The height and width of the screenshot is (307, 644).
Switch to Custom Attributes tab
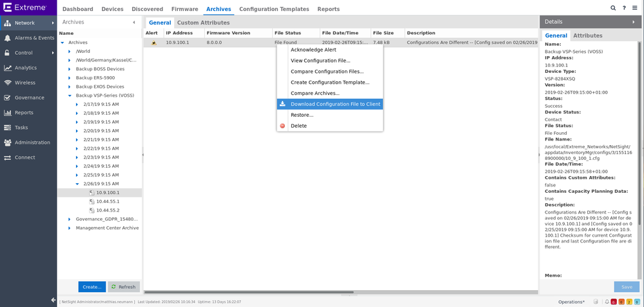[x=203, y=23]
